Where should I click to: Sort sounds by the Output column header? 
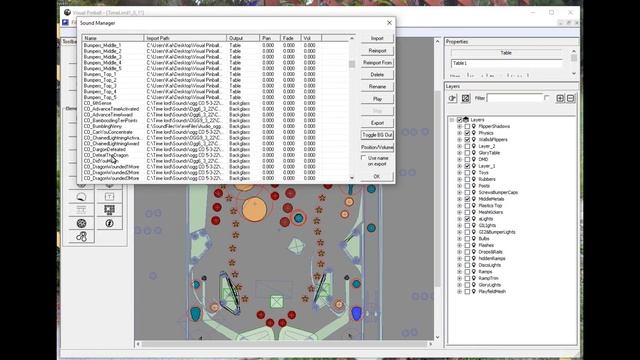[243, 38]
